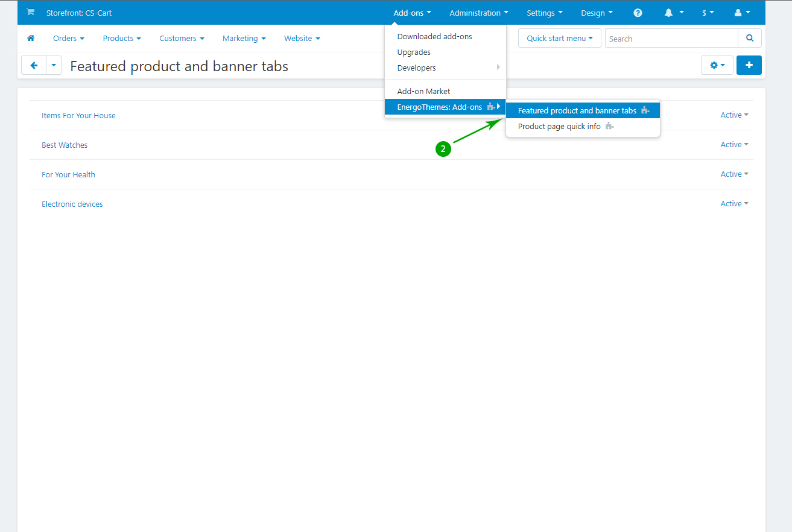The image size is (792, 532).
Task: Choose Product page quick info menu item
Action: 559,127
